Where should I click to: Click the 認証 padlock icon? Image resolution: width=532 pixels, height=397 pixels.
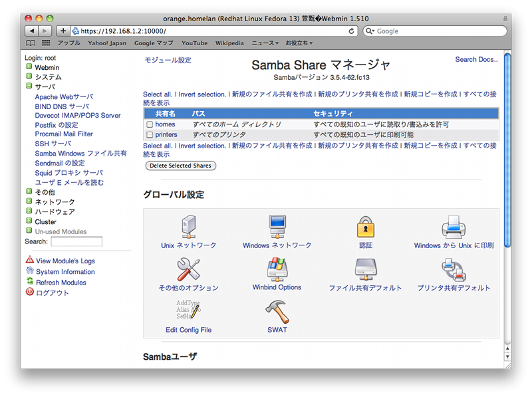(x=366, y=226)
